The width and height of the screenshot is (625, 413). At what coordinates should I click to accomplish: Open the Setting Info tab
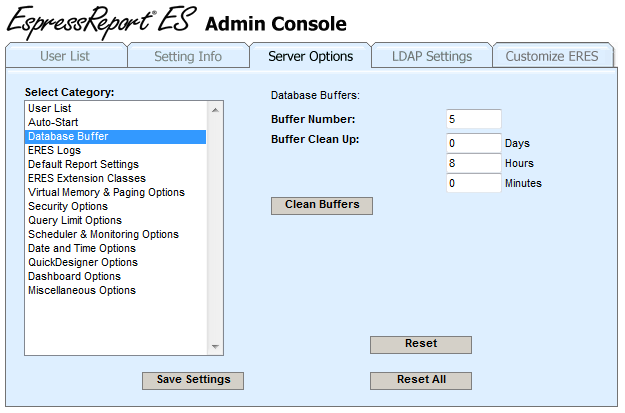point(188,56)
